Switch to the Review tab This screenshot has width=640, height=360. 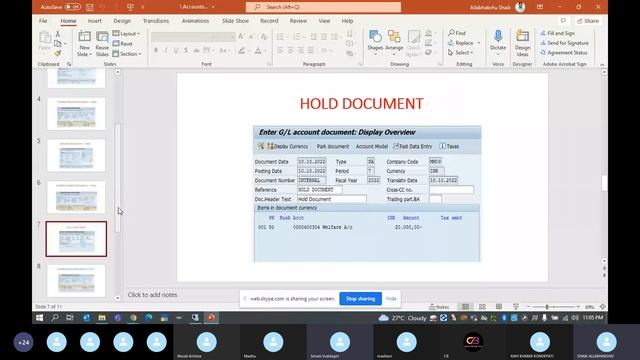coord(298,21)
